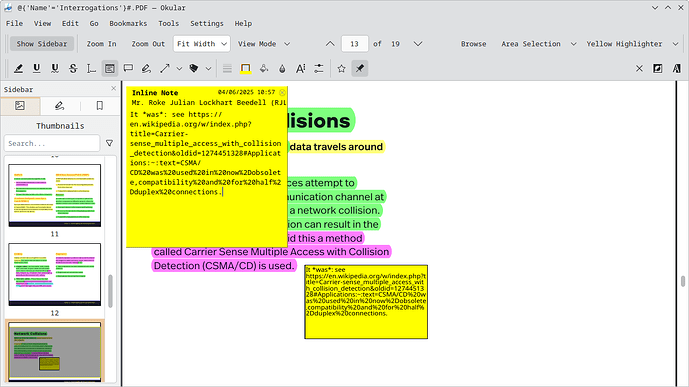Switch to the sidebar Annotations tab

[59, 106]
